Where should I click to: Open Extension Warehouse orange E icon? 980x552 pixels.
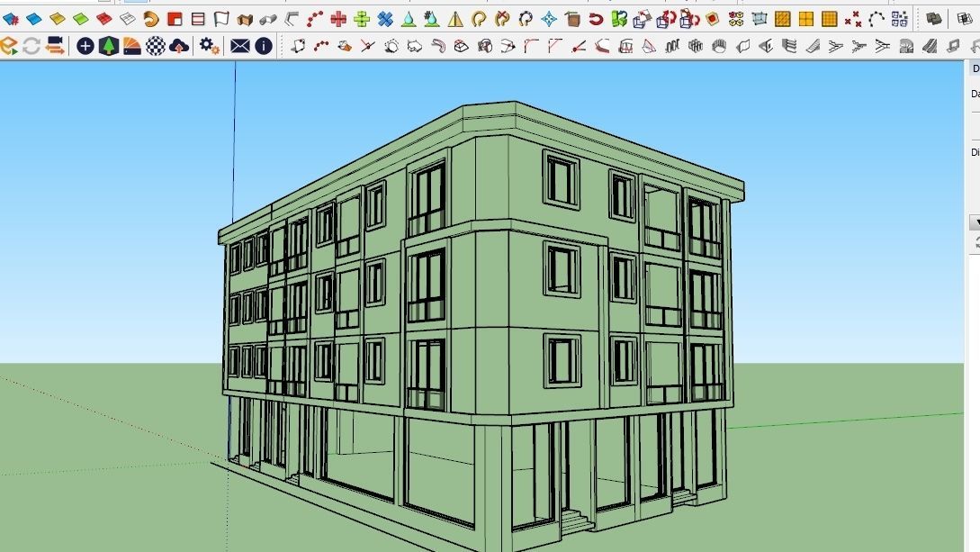9,46
